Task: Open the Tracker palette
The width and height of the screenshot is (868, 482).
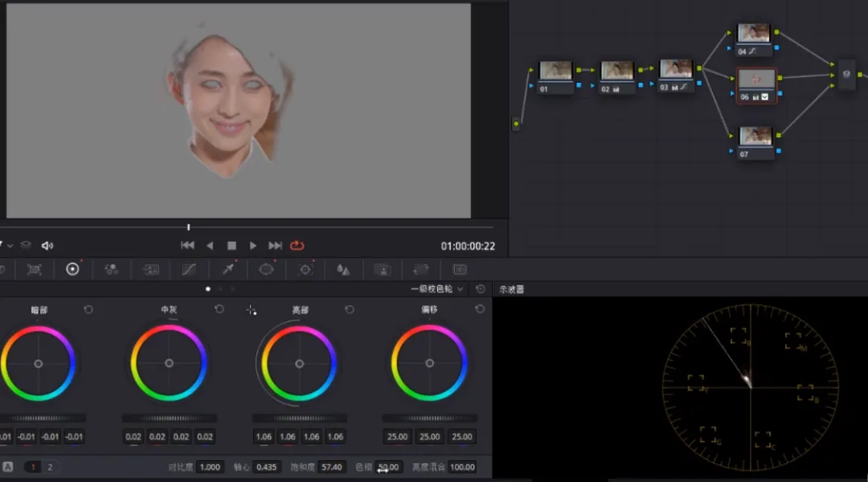Action: [305, 269]
